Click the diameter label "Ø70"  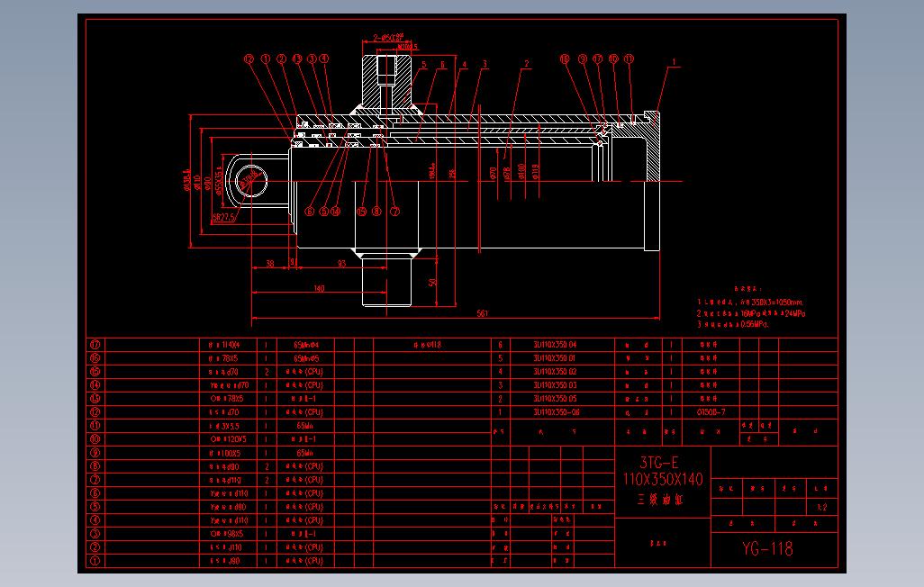point(494,172)
